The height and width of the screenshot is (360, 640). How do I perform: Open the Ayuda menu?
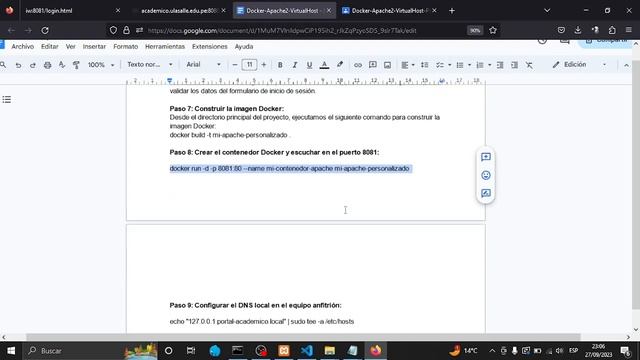point(244,47)
